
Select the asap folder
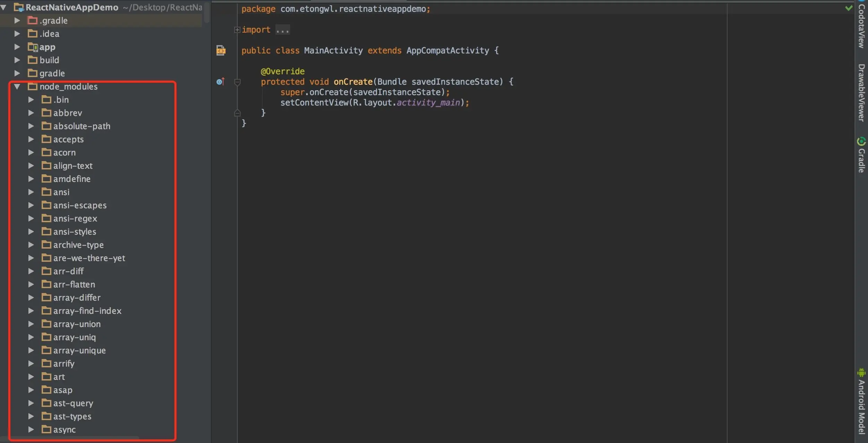click(63, 390)
